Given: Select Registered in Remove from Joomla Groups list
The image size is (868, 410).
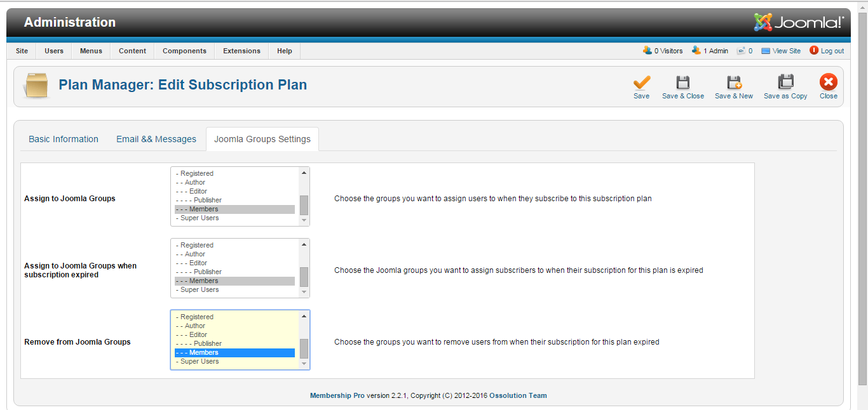Looking at the screenshot, I should click(x=235, y=317).
